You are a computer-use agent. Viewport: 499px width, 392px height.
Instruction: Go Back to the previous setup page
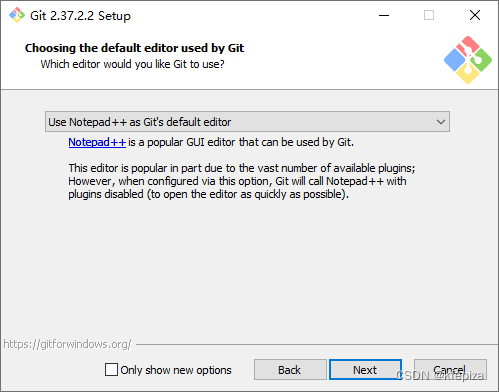click(x=290, y=370)
